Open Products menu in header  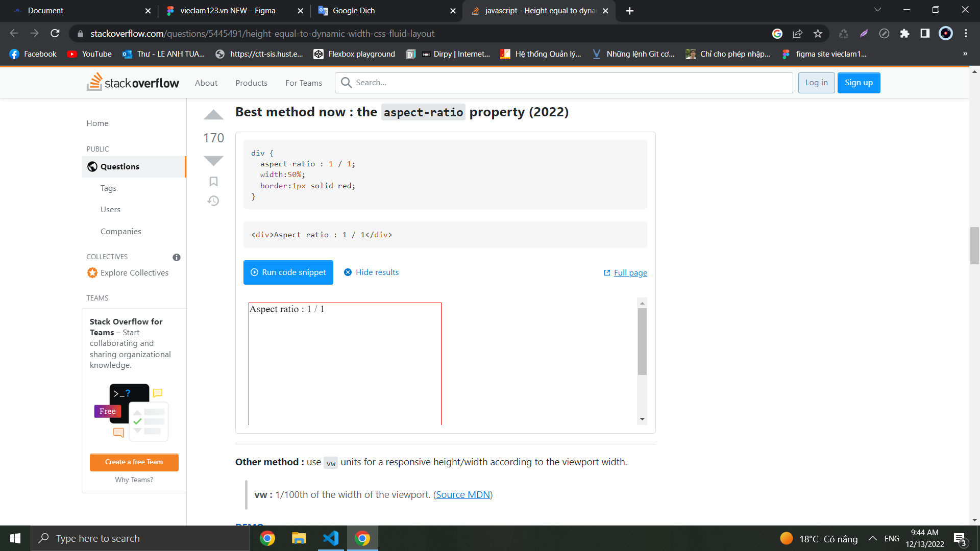(251, 83)
